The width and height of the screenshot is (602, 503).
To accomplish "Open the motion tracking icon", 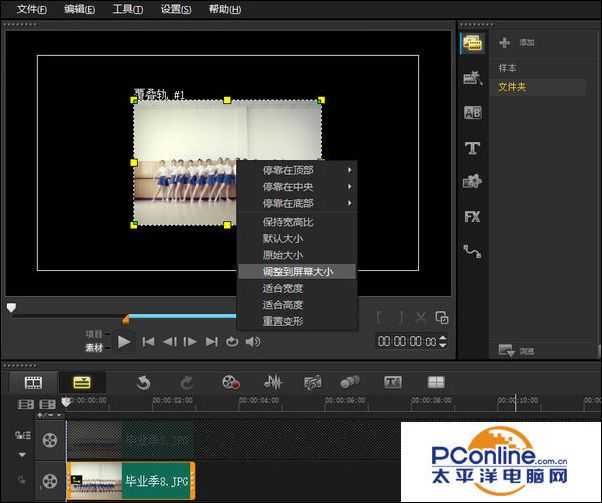I will (350, 382).
